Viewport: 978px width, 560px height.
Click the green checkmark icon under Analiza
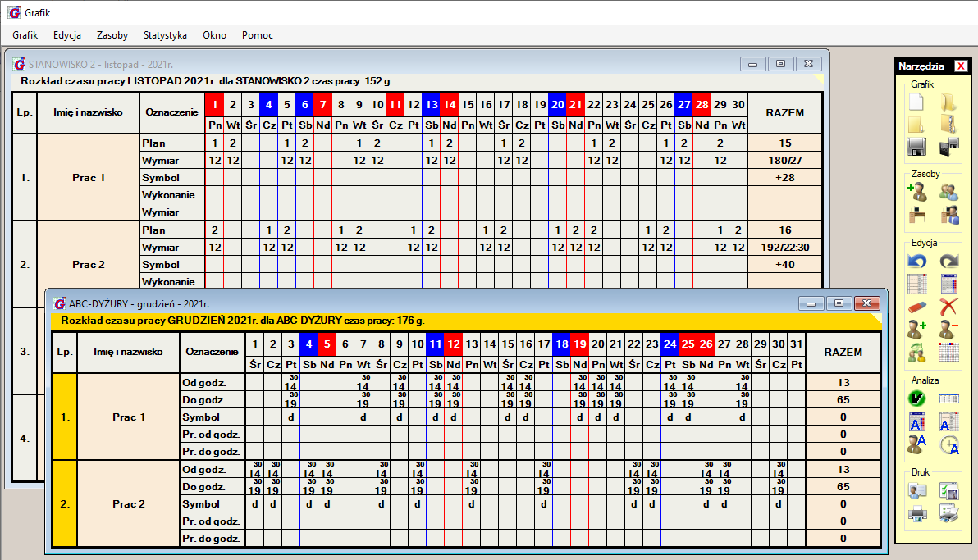916,398
